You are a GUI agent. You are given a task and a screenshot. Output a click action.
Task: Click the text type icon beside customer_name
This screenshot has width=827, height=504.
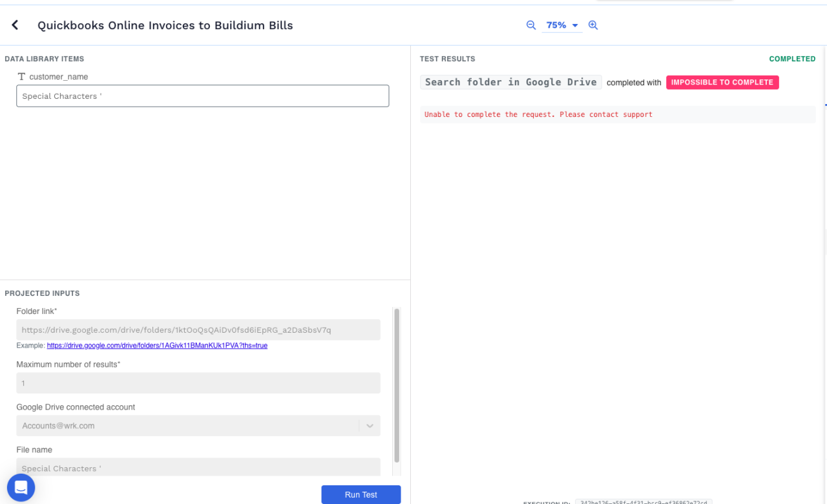(x=21, y=77)
